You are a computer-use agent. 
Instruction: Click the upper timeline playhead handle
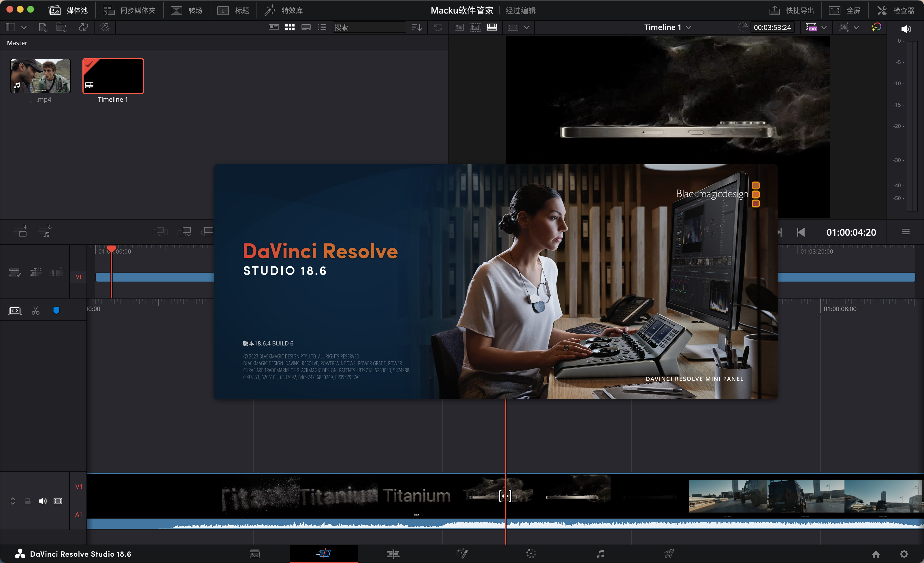111,249
